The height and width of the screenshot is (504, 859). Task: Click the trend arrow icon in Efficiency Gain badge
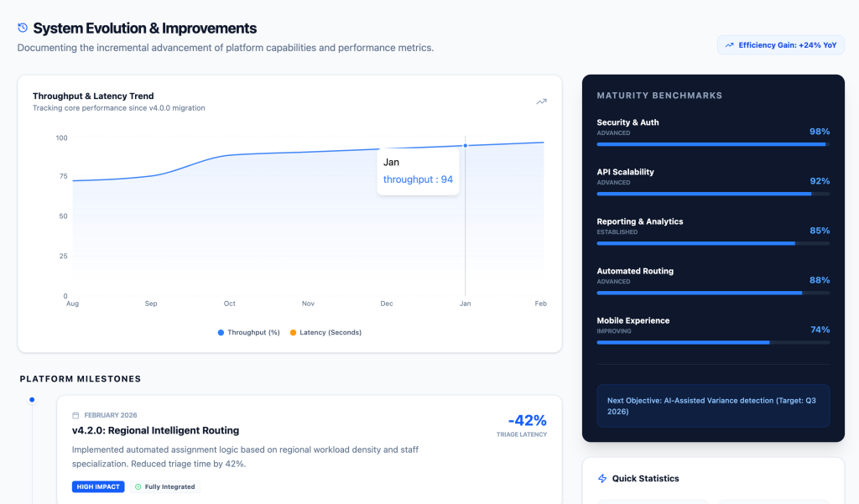730,45
